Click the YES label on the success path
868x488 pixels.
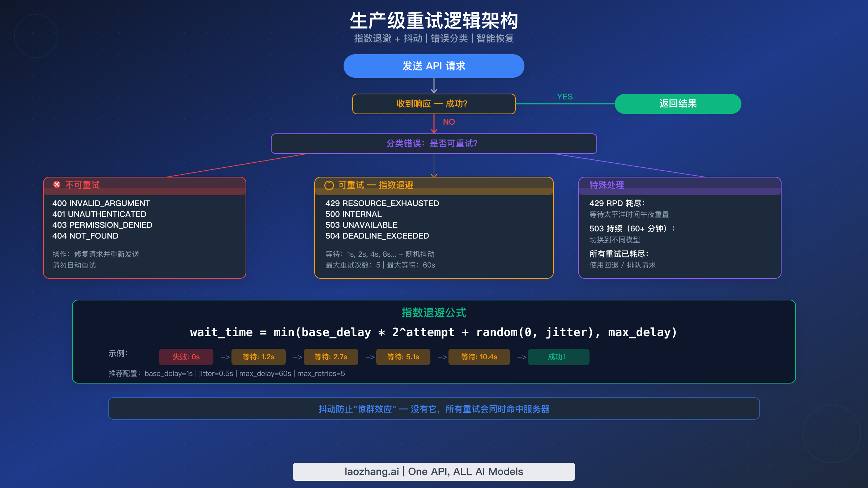pos(565,97)
